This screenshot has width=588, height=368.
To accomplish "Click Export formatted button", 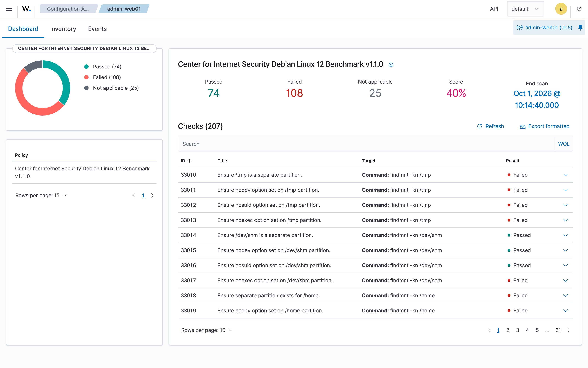I will click(x=544, y=126).
